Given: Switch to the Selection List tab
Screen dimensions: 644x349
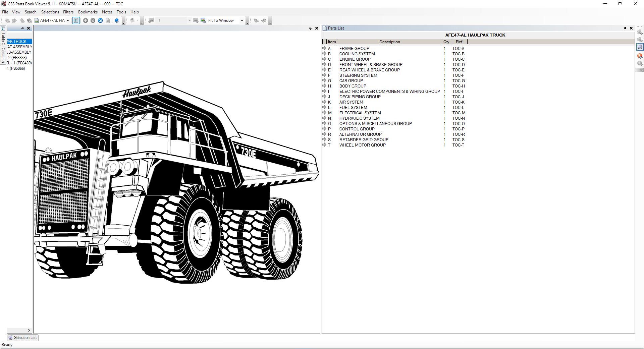Looking at the screenshot, I should click(22, 338).
